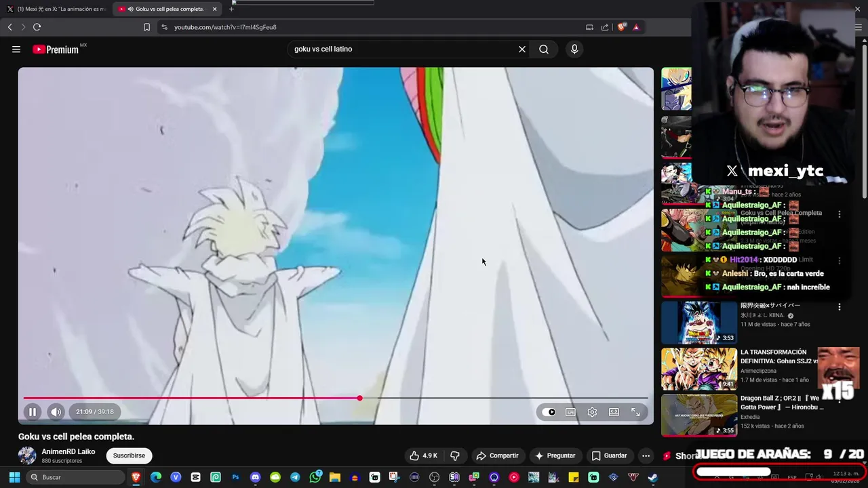Viewport: 868px width, 488px height.
Task: Open Steam from the taskbar
Action: [x=652, y=477]
